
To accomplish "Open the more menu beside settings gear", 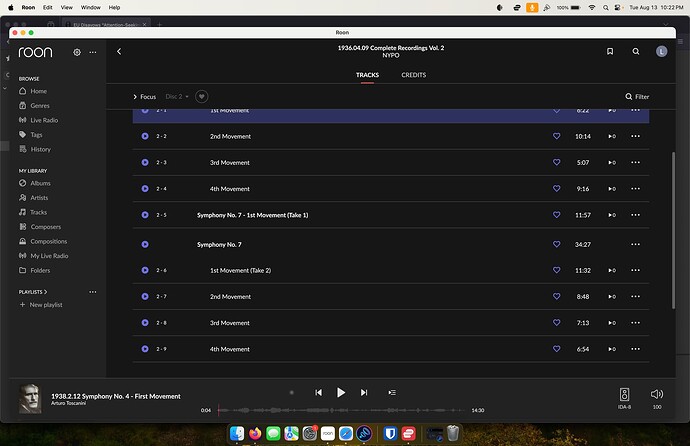I will (x=93, y=52).
